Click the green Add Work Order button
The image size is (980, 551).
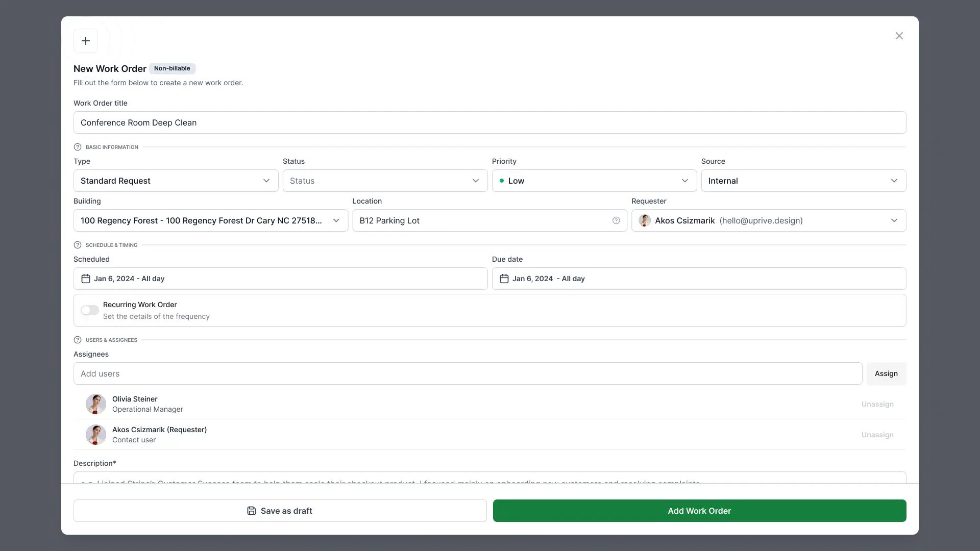[699, 511]
